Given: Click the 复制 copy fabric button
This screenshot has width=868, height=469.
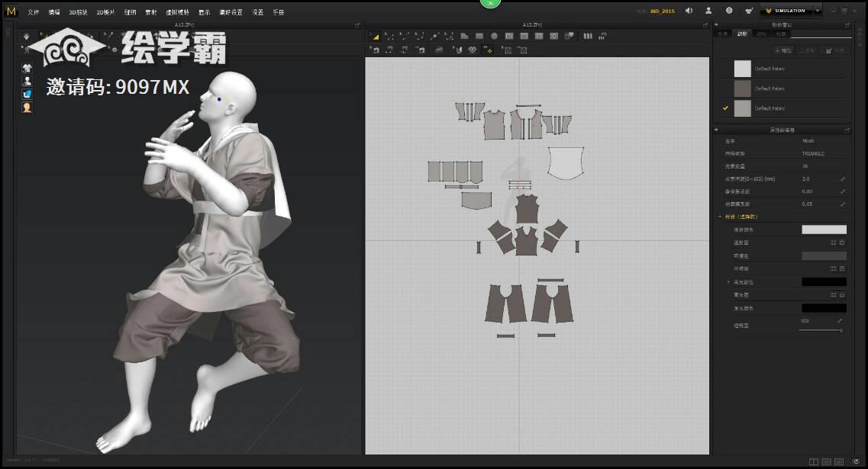Looking at the screenshot, I should coord(808,51).
